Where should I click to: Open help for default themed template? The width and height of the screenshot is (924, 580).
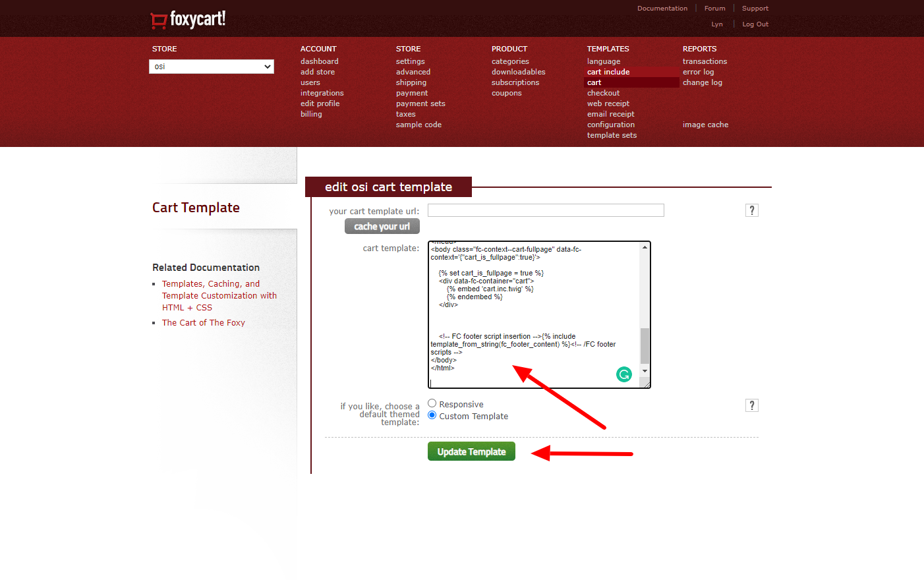coord(751,405)
